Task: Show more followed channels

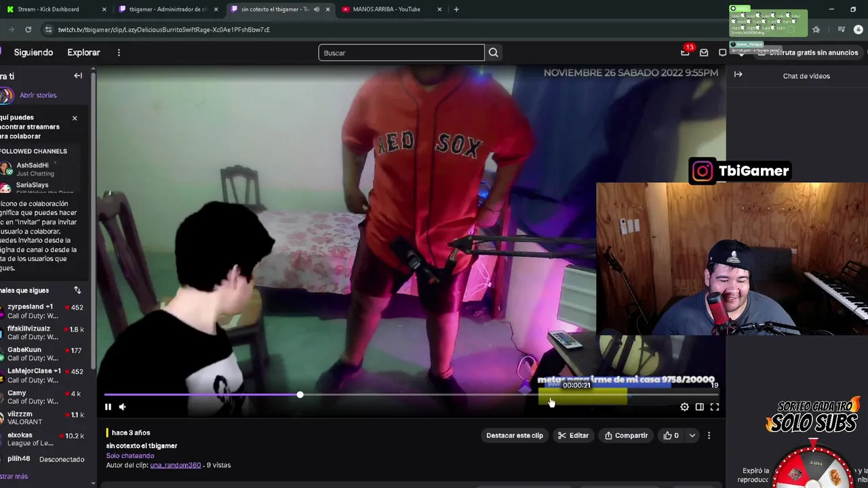Action: point(14,476)
